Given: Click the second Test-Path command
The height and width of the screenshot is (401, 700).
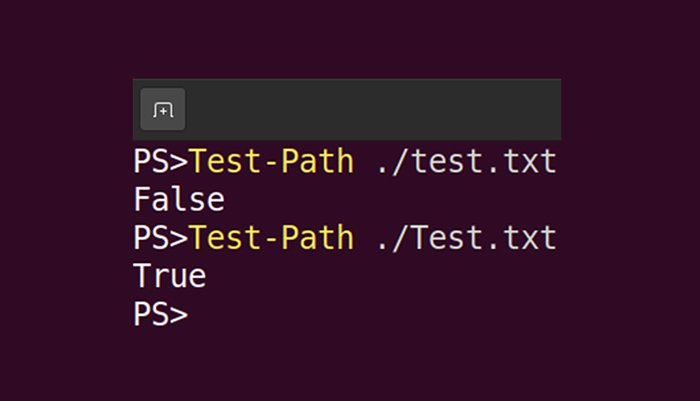Looking at the screenshot, I should coord(271,238).
